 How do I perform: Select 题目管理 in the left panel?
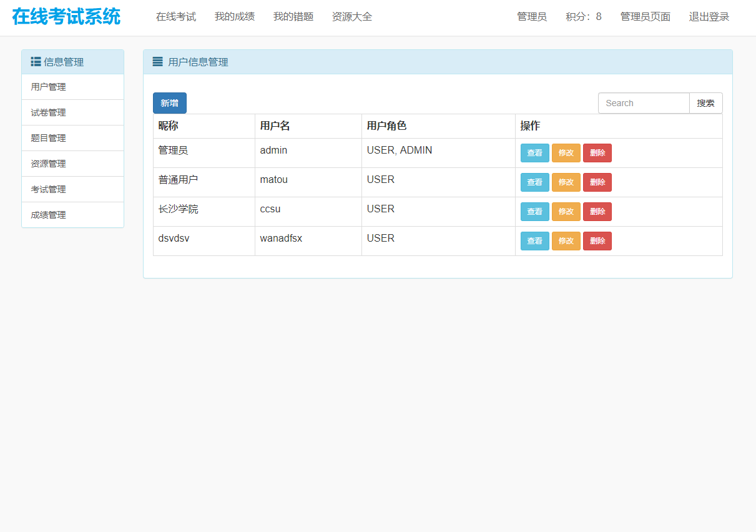(47, 138)
